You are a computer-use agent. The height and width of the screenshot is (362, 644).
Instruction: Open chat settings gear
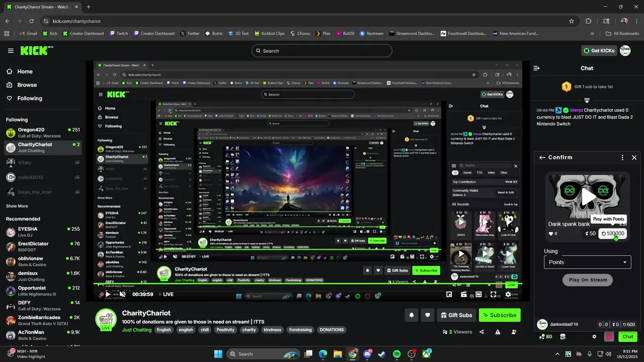coord(594,337)
